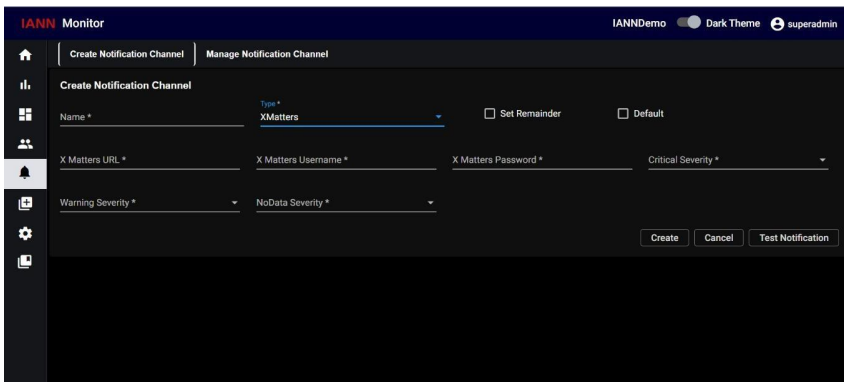Switch to Manage Notification Channel tab
The height and width of the screenshot is (384, 853).
(x=267, y=54)
